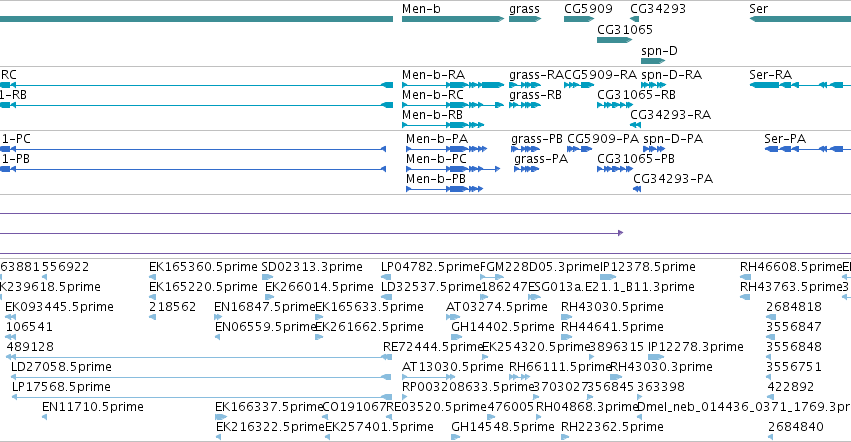
Task: Click EST RH46608.5prime
Action: [745, 277]
